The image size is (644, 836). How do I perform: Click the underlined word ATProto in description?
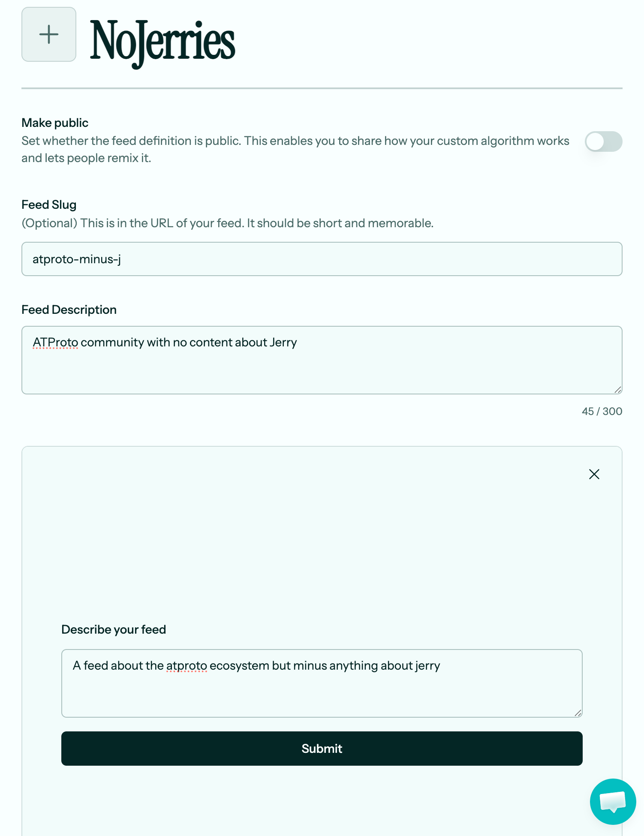click(55, 343)
